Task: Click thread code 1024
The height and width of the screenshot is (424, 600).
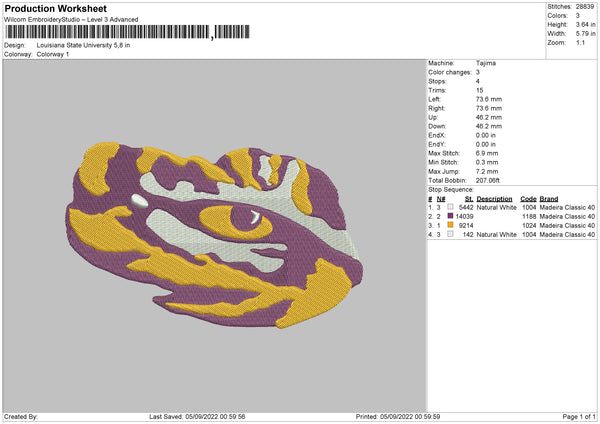Action: coord(529,225)
